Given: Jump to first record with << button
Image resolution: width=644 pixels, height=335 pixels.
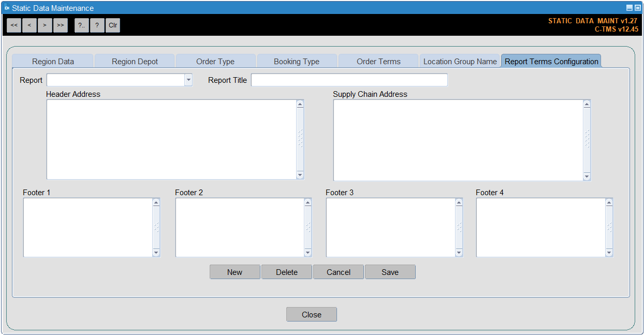Looking at the screenshot, I should (14, 25).
